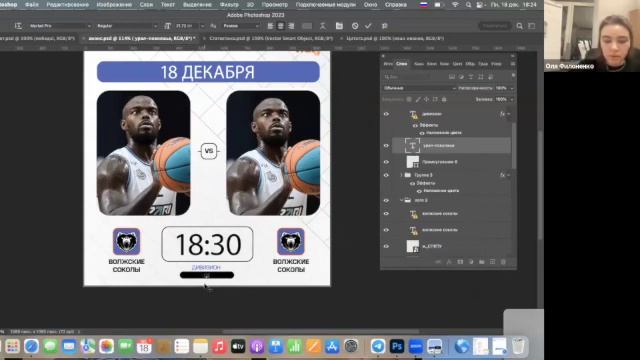Image resolution: width=640 pixels, height=360 pixels.
Task: Switch to the Vector Smart Object document tab
Action: coord(271,38)
